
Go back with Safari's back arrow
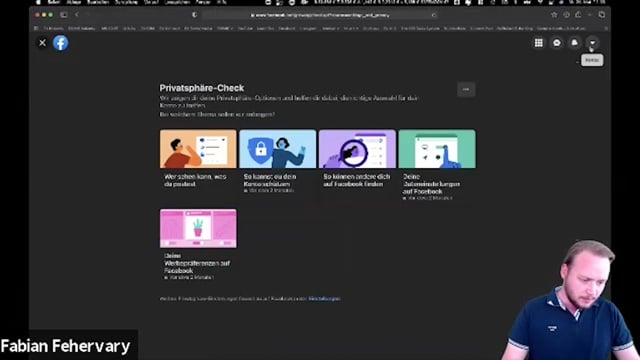[77, 15]
